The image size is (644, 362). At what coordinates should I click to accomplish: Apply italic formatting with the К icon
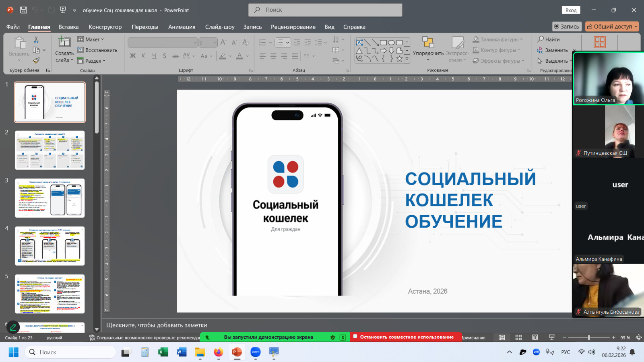[143, 56]
